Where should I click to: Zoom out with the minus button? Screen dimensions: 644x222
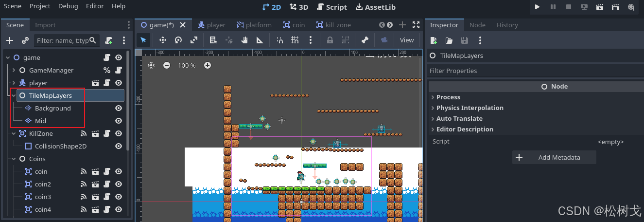coord(167,65)
